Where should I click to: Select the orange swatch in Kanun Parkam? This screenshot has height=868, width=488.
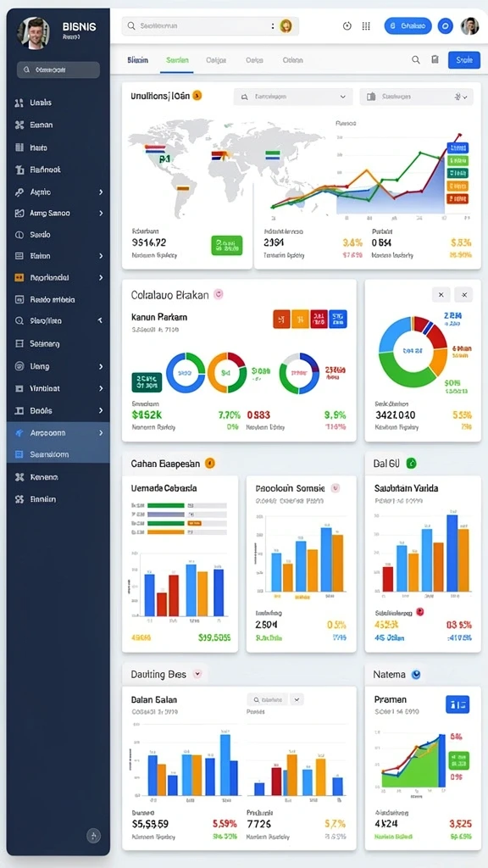301,320
